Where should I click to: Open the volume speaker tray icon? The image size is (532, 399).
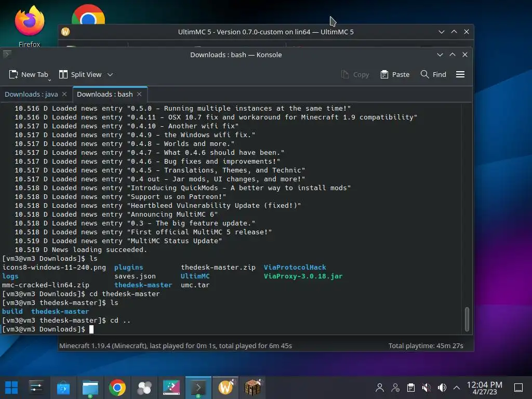[442, 388]
